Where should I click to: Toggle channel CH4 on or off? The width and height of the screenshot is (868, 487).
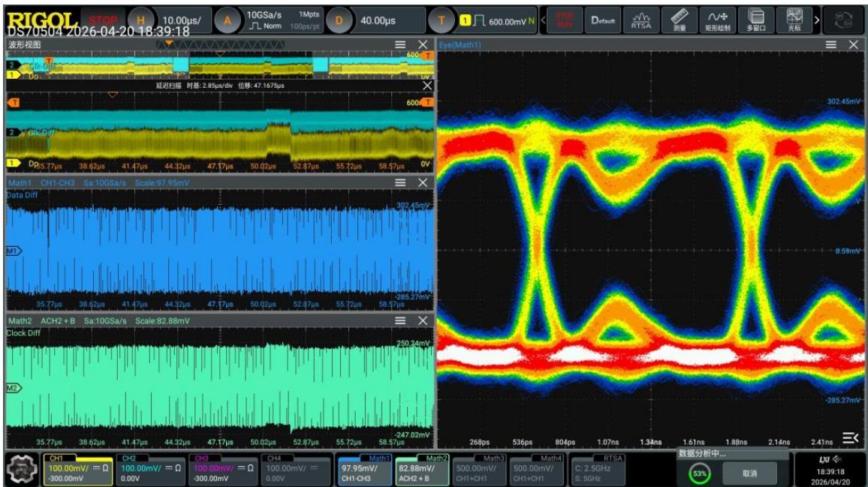pyautogui.click(x=296, y=470)
